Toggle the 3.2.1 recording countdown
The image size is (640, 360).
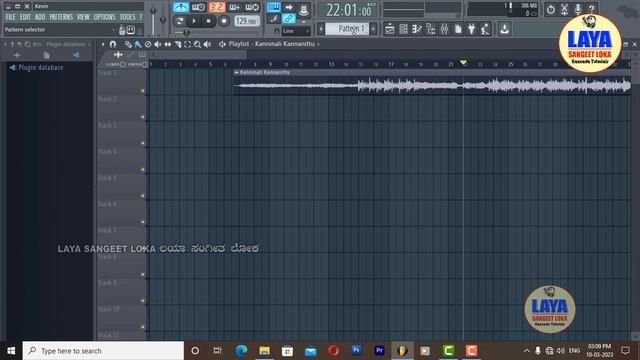217,7
